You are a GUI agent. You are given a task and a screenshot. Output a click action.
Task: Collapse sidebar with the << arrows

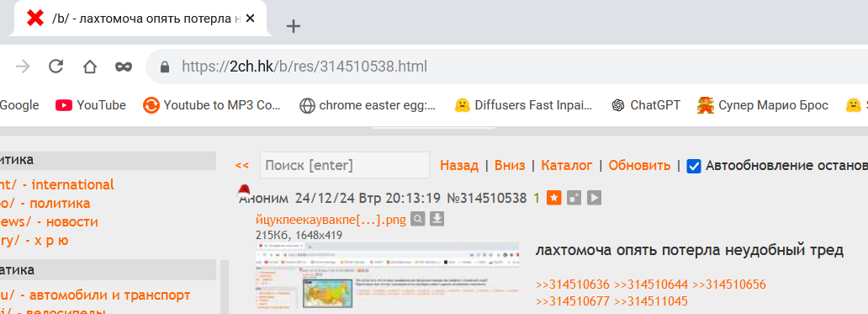pyautogui.click(x=242, y=165)
